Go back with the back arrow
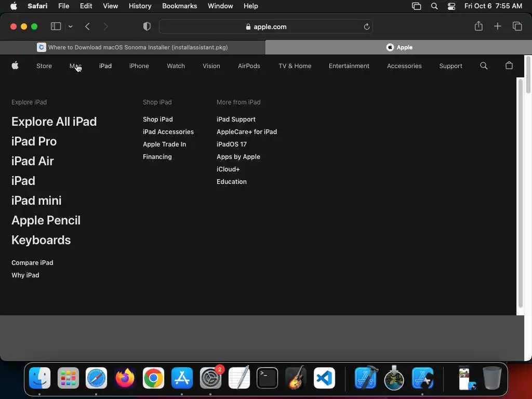The height and width of the screenshot is (399, 532). [x=87, y=26]
